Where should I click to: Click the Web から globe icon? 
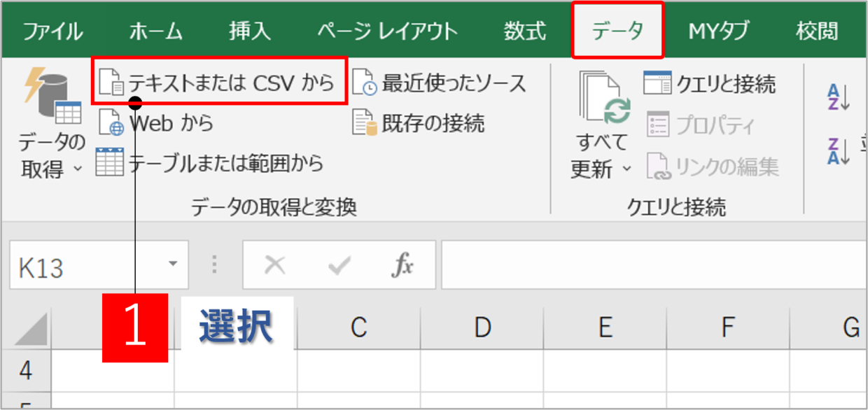[111, 123]
